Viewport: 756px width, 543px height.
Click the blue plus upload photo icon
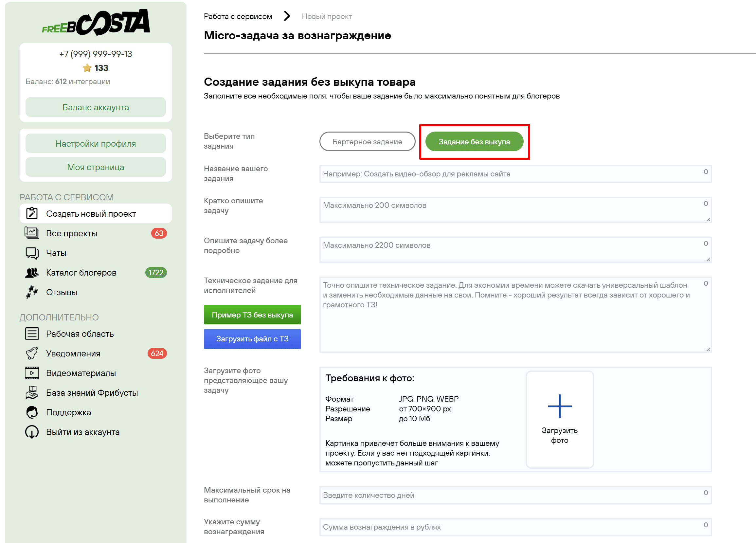(x=560, y=406)
